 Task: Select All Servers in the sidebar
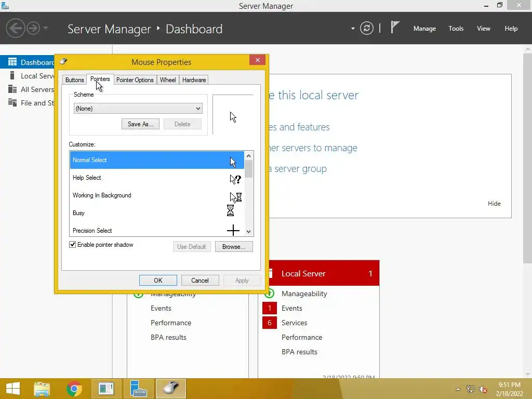click(28, 89)
